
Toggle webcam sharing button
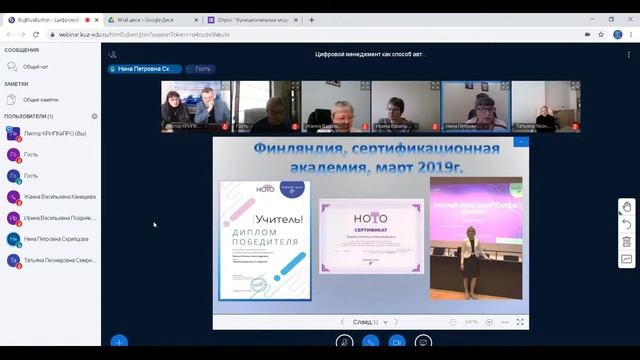(397, 341)
